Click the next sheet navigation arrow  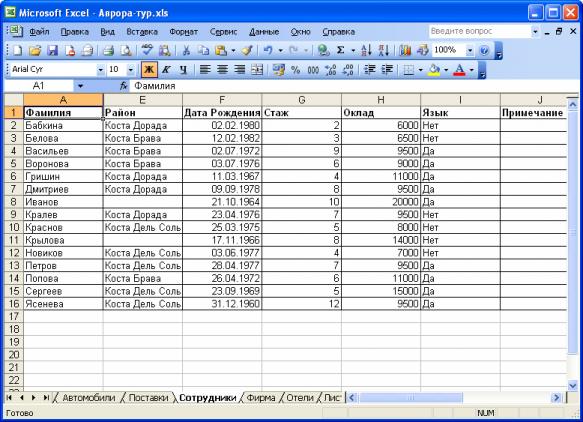click(x=33, y=398)
